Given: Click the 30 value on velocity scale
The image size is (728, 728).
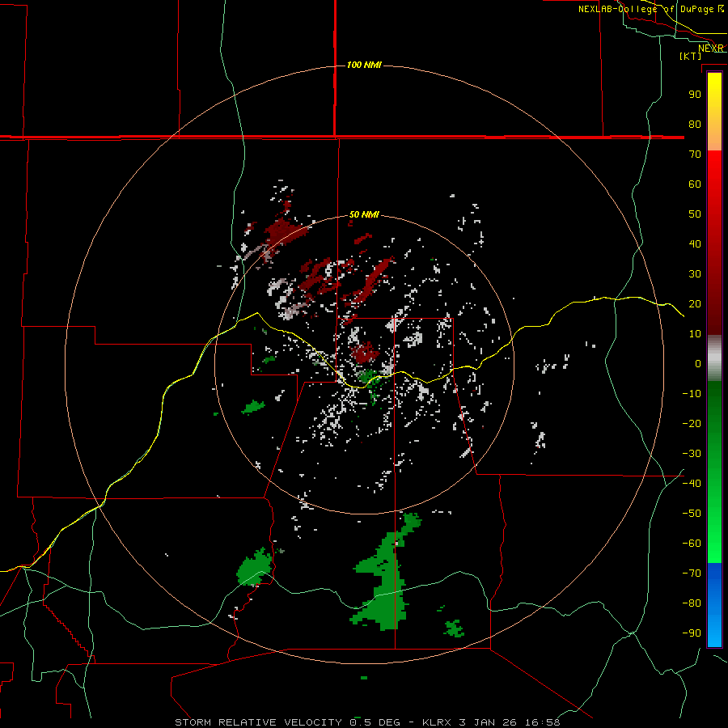Looking at the screenshot, I should [x=695, y=274].
